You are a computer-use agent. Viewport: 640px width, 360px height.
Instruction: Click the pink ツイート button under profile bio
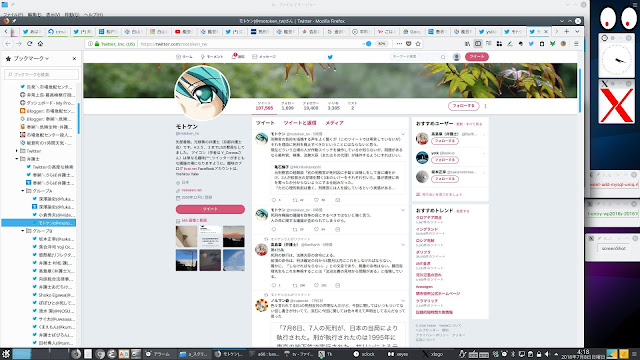[x=210, y=209]
